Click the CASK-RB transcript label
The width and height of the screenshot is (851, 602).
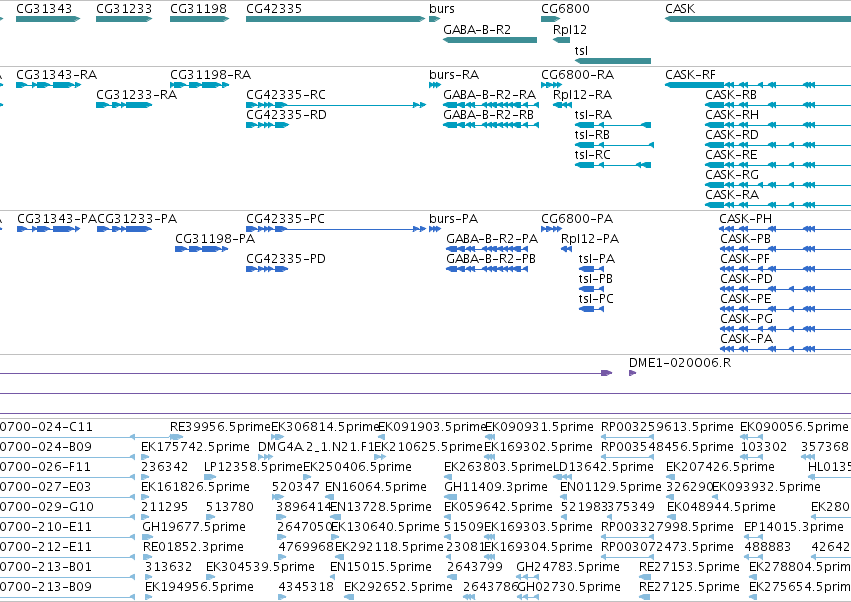731,95
